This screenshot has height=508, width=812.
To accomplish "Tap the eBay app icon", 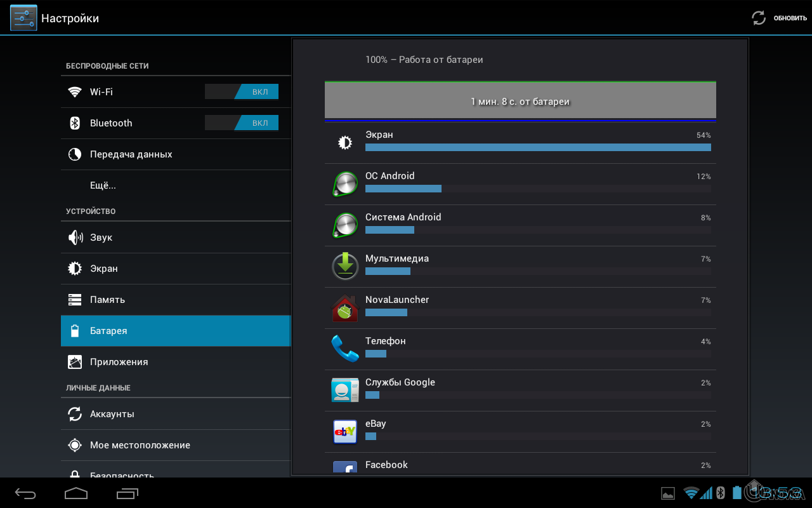I will [344, 431].
